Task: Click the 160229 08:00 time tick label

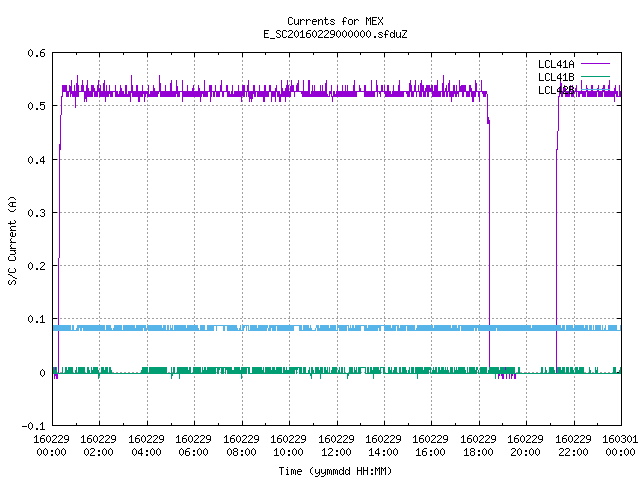Action: [x=241, y=446]
